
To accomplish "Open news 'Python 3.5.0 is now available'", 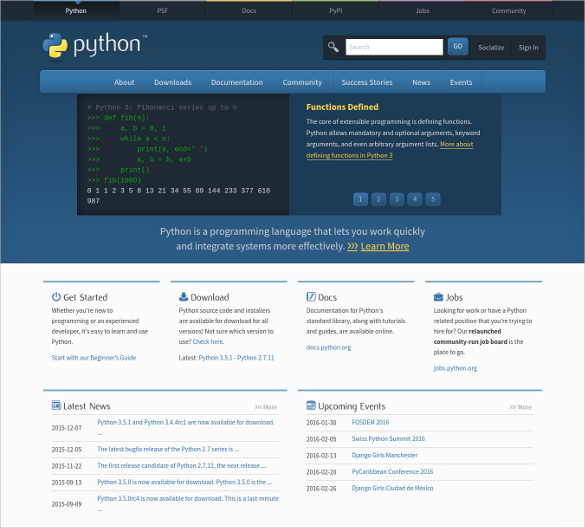I will pyautogui.click(x=184, y=482).
